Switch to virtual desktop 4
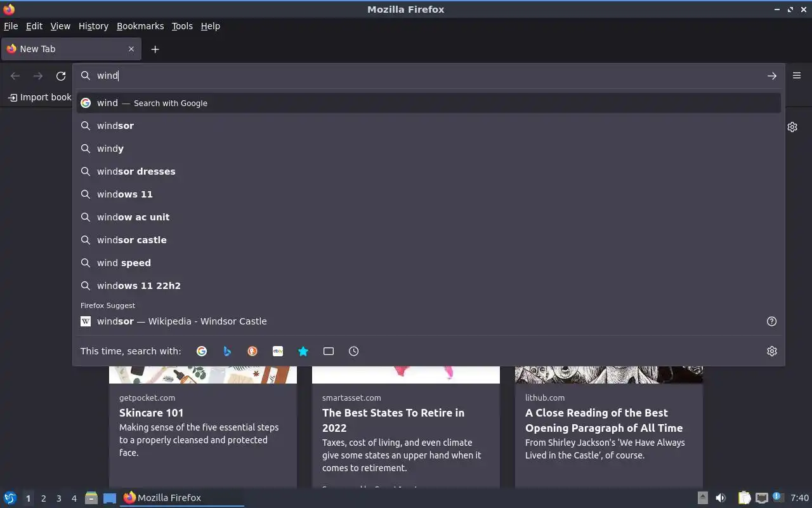 coord(74,498)
